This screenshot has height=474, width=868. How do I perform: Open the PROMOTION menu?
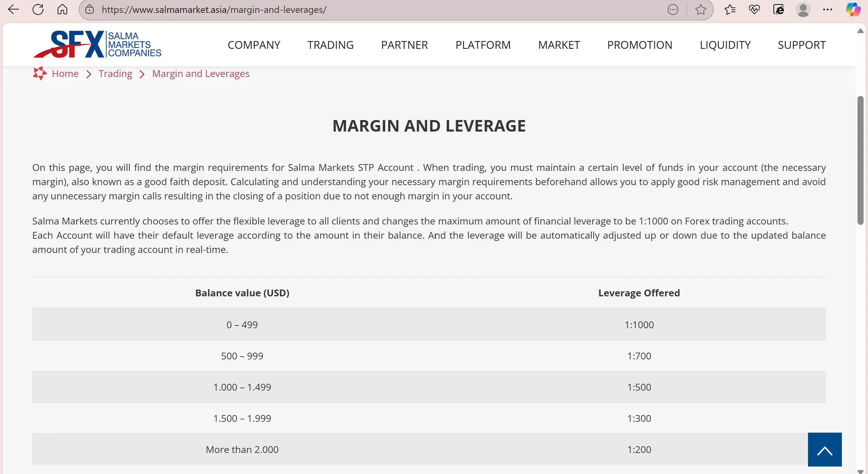(x=639, y=45)
